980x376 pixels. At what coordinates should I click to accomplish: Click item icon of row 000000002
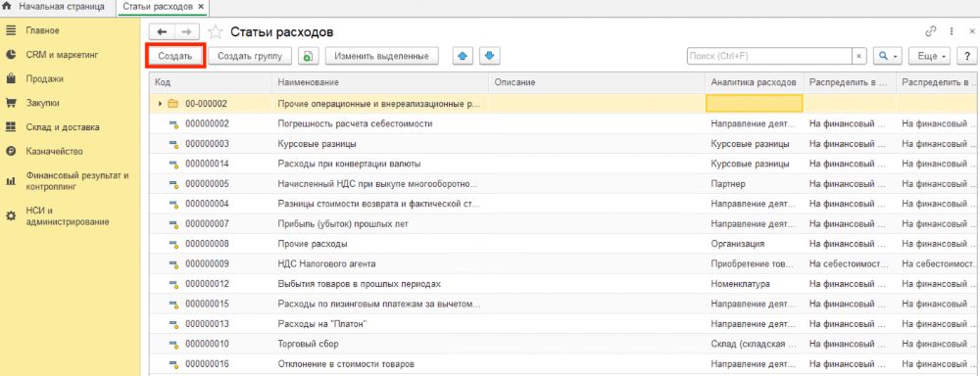tap(173, 123)
